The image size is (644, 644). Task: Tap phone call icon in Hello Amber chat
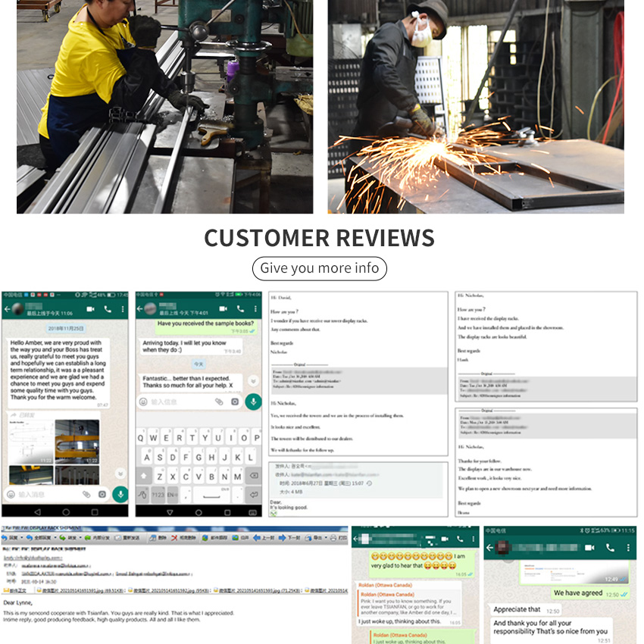[x=108, y=309]
